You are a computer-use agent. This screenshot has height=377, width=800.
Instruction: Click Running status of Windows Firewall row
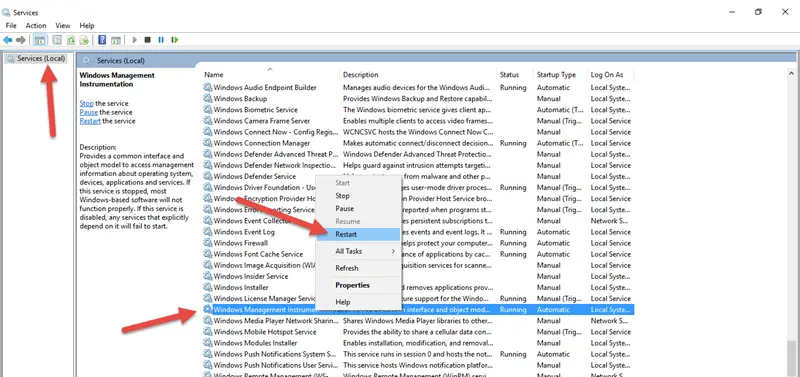coord(513,243)
